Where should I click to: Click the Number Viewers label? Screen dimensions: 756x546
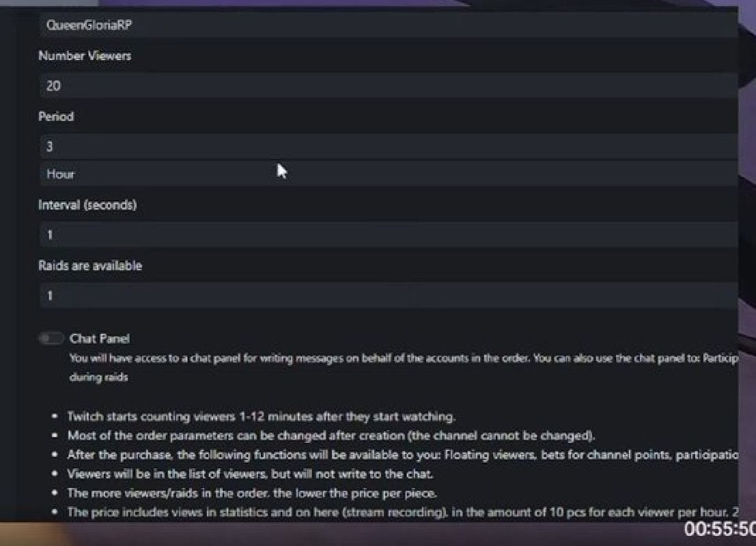tap(85, 56)
